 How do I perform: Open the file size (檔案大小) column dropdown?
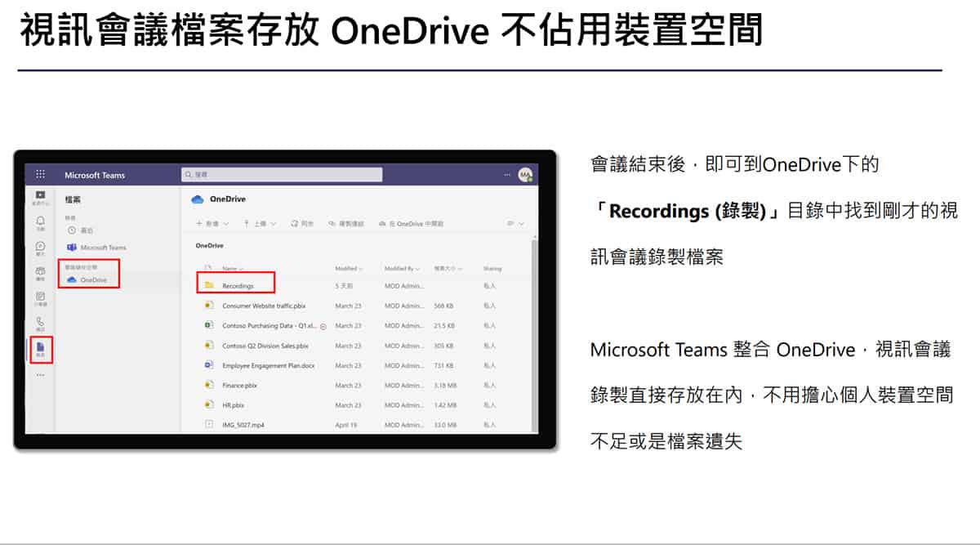448,268
